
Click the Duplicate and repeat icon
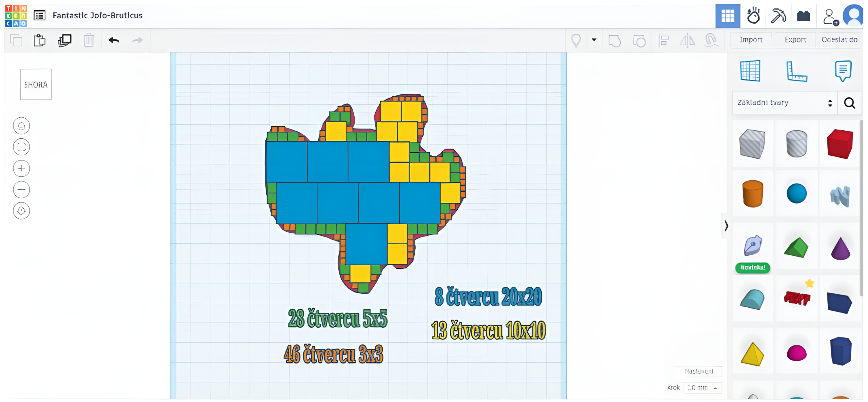coord(64,40)
